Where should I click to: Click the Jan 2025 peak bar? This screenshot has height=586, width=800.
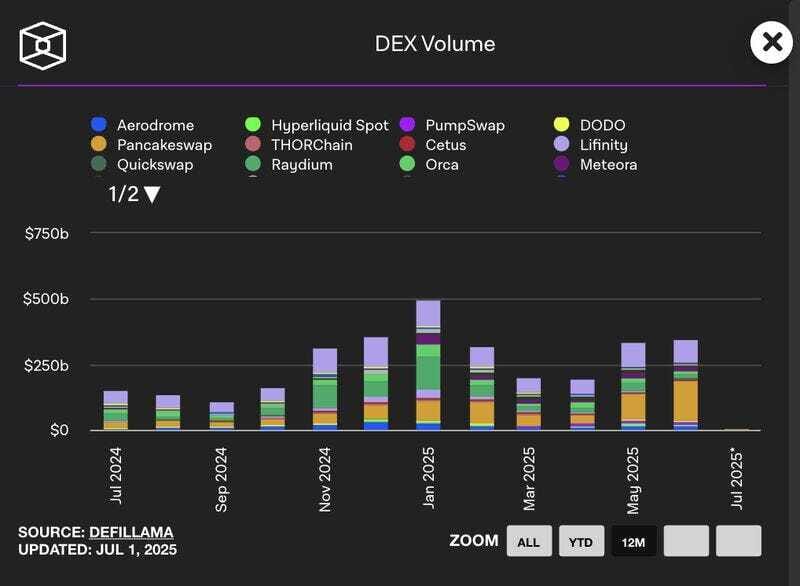(428, 365)
